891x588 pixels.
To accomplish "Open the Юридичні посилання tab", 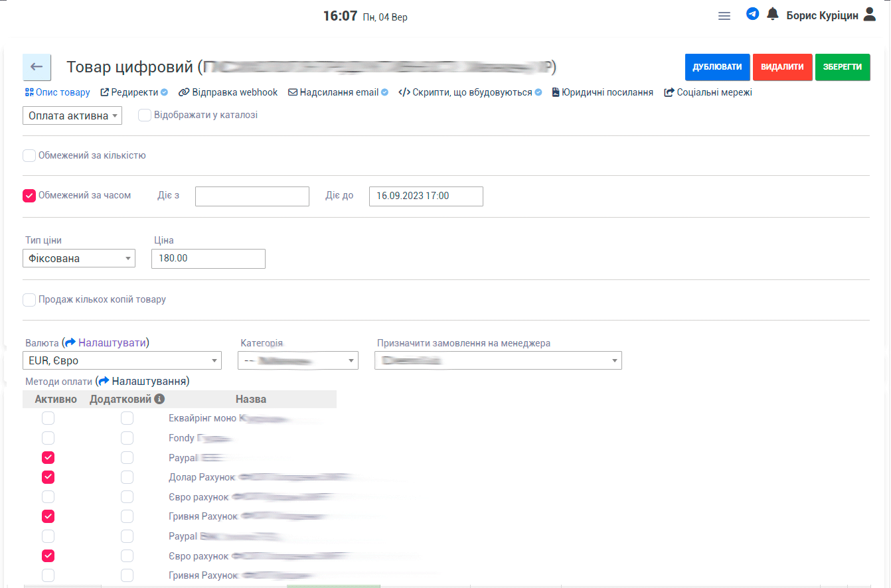I will pyautogui.click(x=602, y=92).
